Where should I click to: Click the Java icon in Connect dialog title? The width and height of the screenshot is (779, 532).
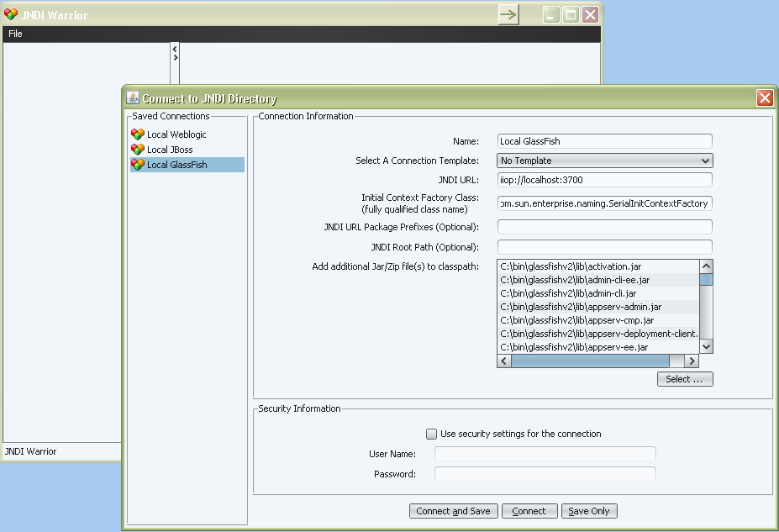click(x=133, y=98)
